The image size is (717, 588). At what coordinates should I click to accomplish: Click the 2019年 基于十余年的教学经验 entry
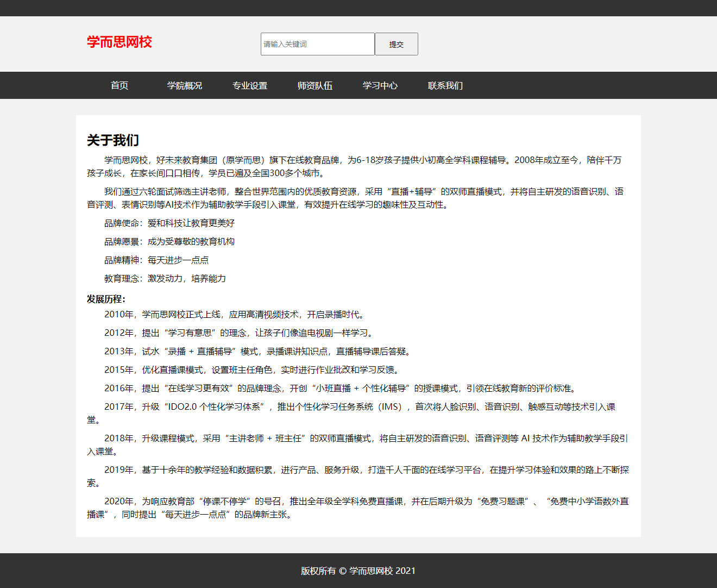tap(358, 476)
